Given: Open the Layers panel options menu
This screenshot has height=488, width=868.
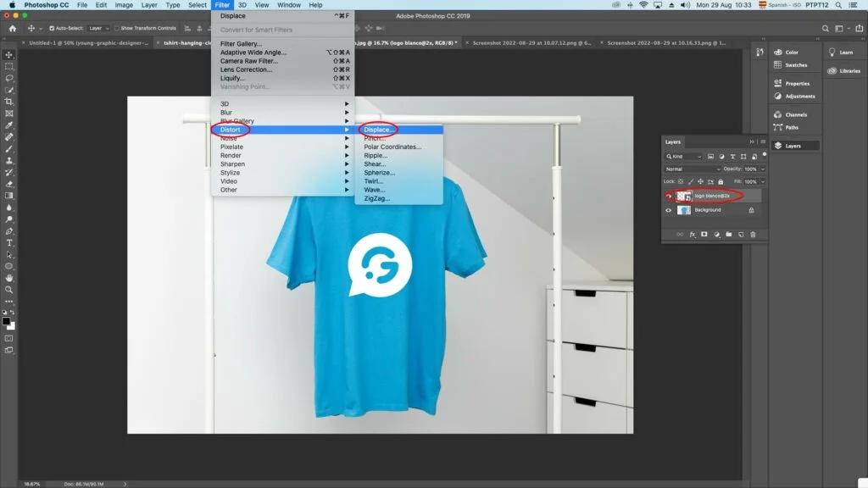Looking at the screenshot, I should click(x=763, y=141).
